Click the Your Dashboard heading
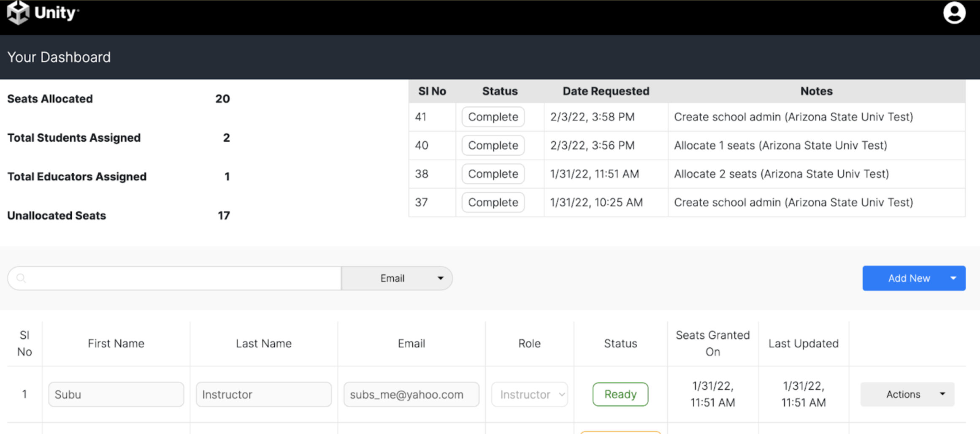Viewport: 980px width, 434px height. [59, 57]
